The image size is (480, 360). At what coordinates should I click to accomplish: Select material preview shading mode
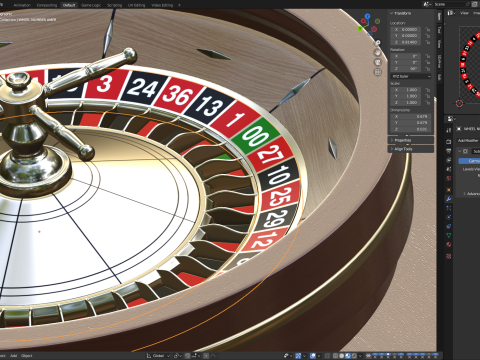[x=348, y=356]
